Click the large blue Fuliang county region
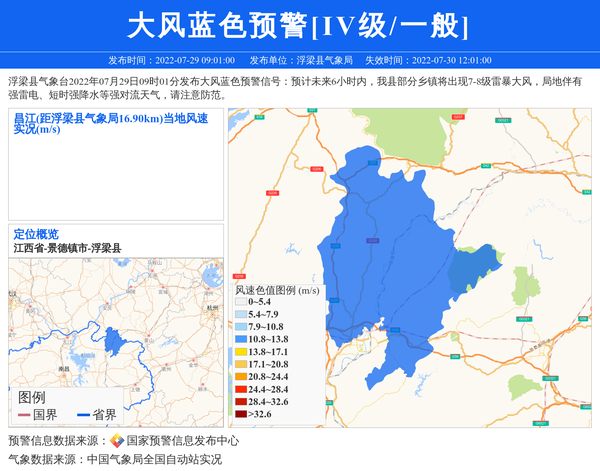Screen dimensions: 600x471 [385, 260]
